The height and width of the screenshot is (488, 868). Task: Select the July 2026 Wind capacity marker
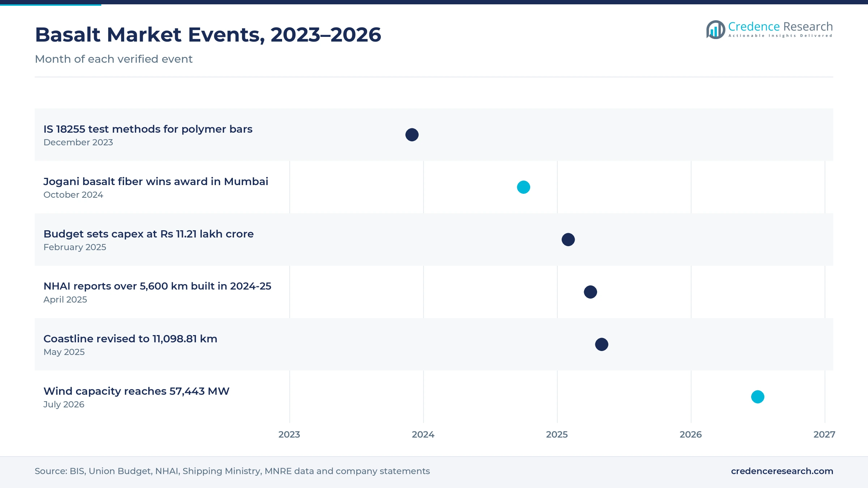758,397
